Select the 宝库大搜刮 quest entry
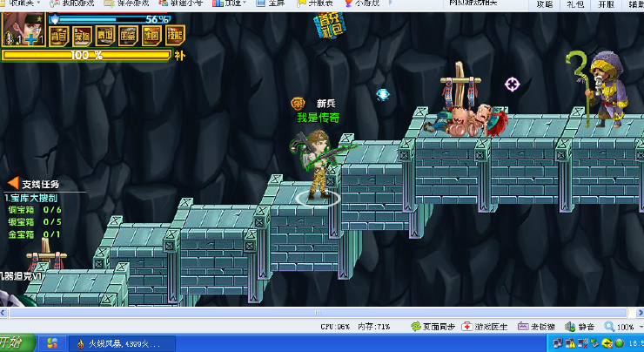The image size is (644, 352). coord(30,198)
